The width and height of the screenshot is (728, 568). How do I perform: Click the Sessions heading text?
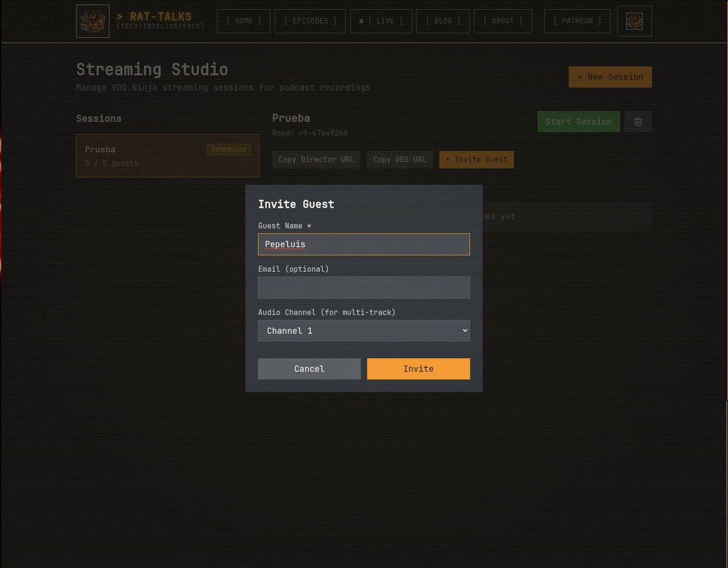(x=99, y=119)
